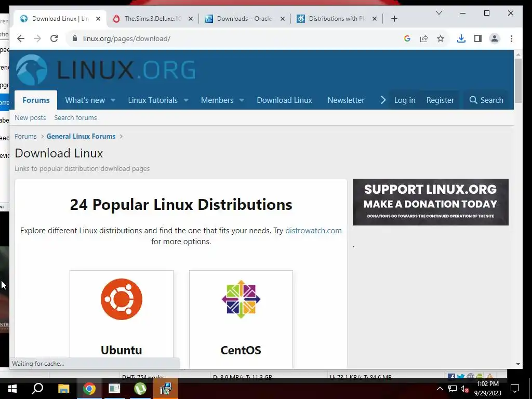The width and height of the screenshot is (532, 399).
Task: Click the Linux.org penguin logo
Action: click(x=32, y=70)
